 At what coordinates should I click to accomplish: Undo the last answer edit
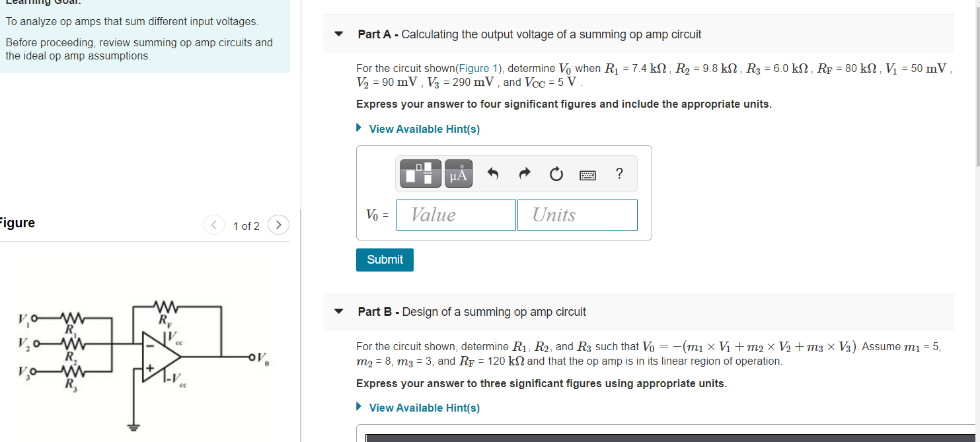point(492,173)
